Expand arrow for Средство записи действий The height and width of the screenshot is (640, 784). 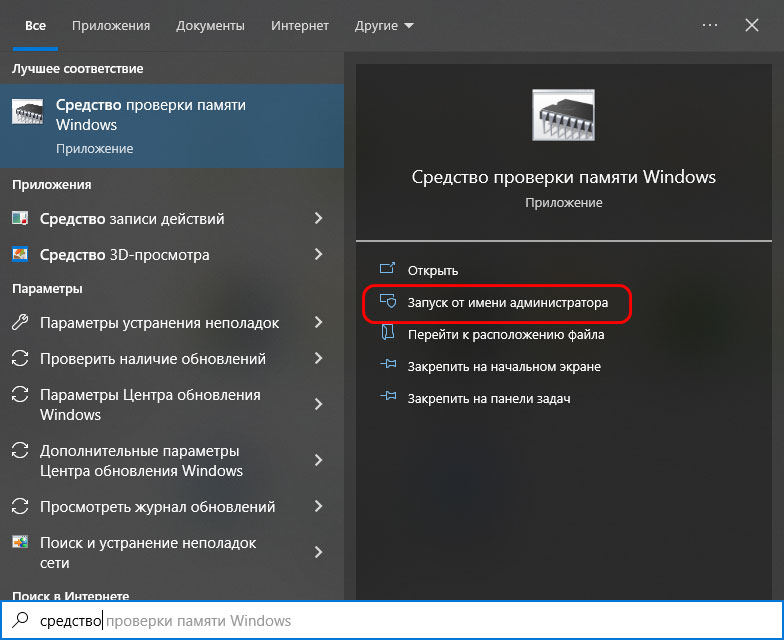pos(318,218)
